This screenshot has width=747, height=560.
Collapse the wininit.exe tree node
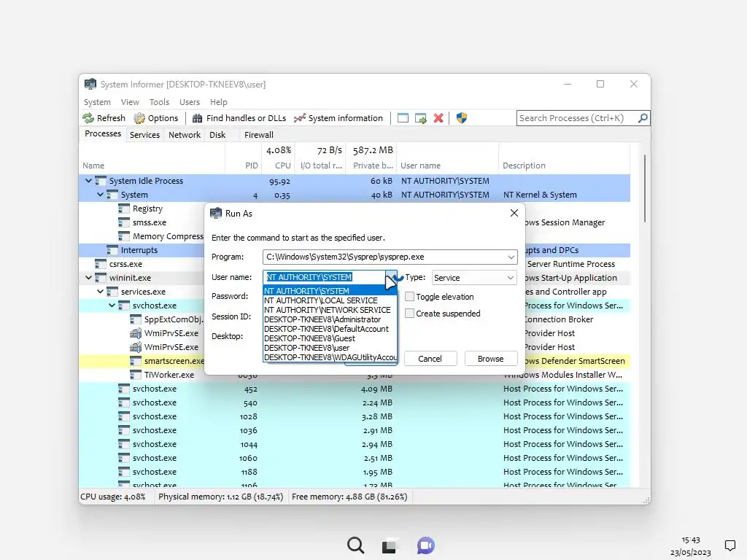[88, 278]
